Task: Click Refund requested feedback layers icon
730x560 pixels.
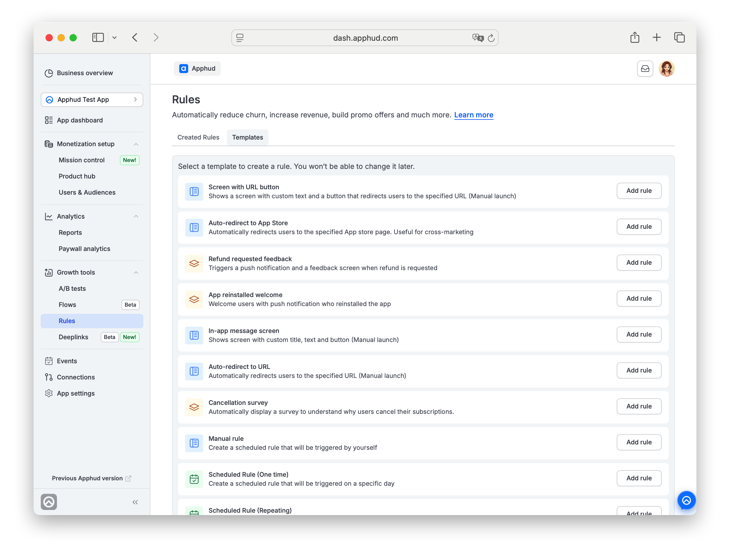Action: [194, 264]
